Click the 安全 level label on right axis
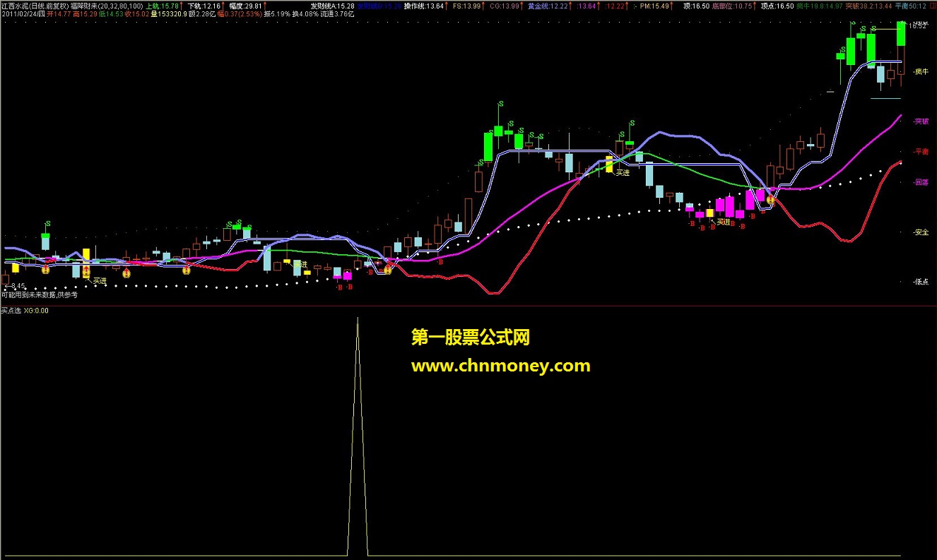 pyautogui.click(x=921, y=232)
